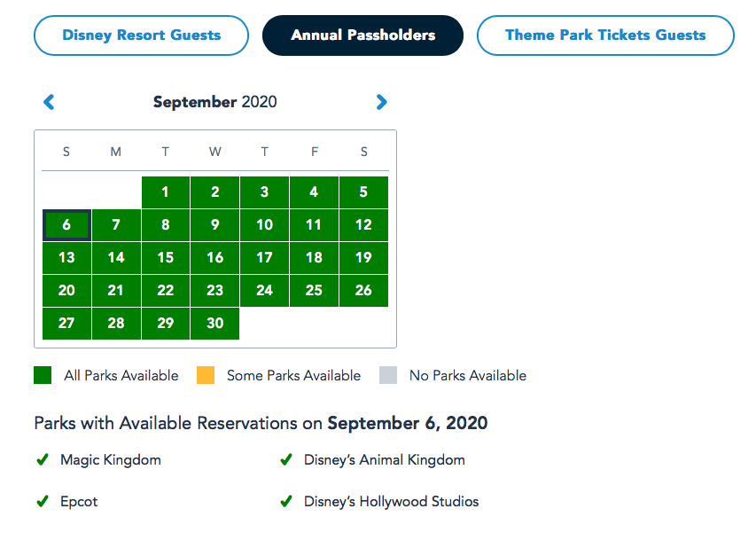
Task: Switch to Disney Resort Guests tab
Action: 142,35
